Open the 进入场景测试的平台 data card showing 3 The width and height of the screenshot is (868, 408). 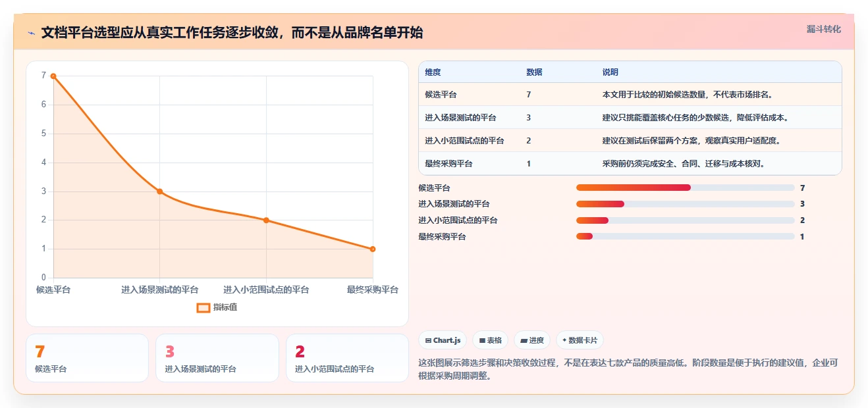[217, 358]
